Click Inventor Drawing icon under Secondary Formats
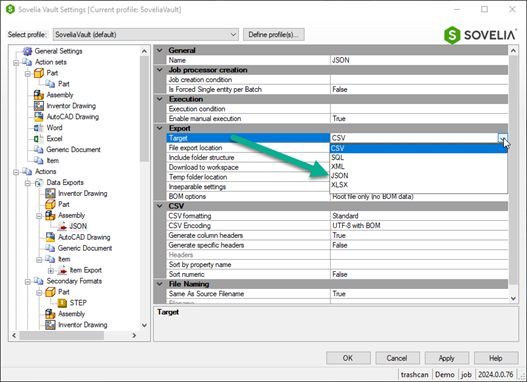The height and width of the screenshot is (382, 527). 50,325
